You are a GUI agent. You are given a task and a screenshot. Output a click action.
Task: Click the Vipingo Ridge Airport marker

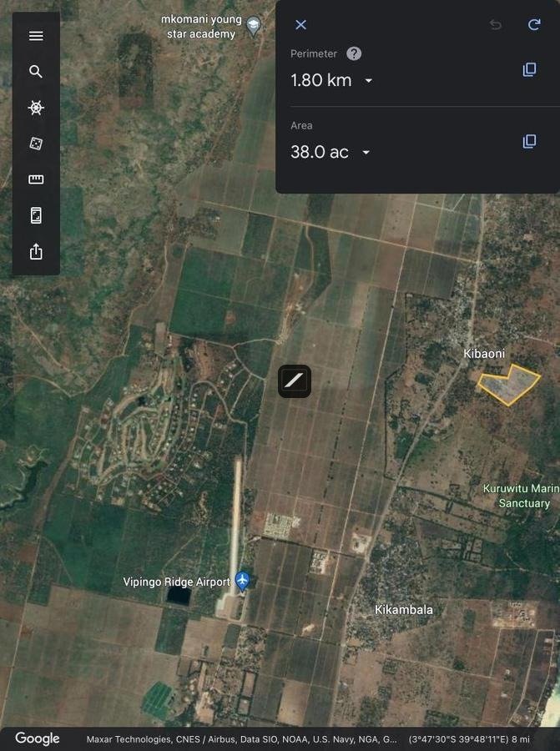(242, 580)
